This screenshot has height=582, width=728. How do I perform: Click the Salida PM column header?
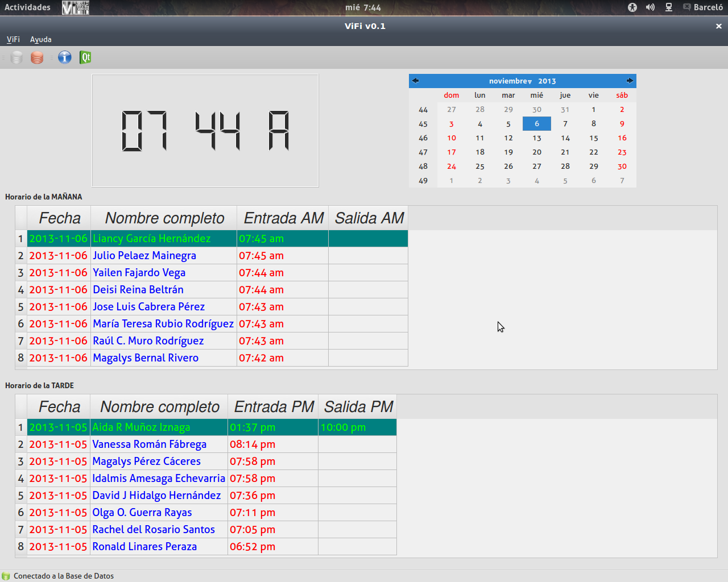pyautogui.click(x=358, y=407)
